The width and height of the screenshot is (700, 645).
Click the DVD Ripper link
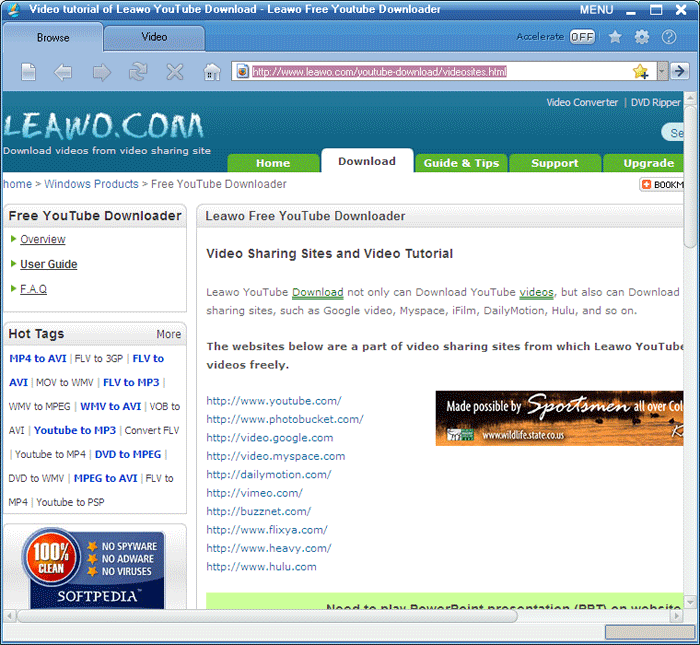pos(655,102)
